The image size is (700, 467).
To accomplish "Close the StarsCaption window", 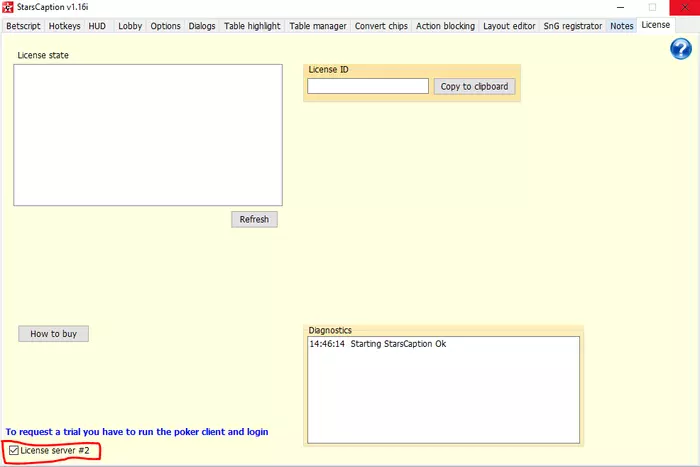I will tap(684, 7).
